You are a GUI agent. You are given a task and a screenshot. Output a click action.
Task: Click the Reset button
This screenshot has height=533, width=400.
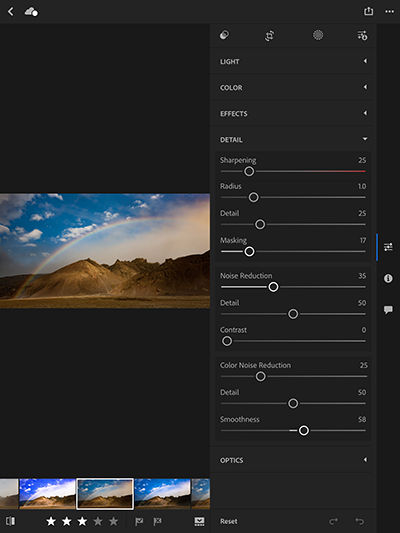coord(229,521)
